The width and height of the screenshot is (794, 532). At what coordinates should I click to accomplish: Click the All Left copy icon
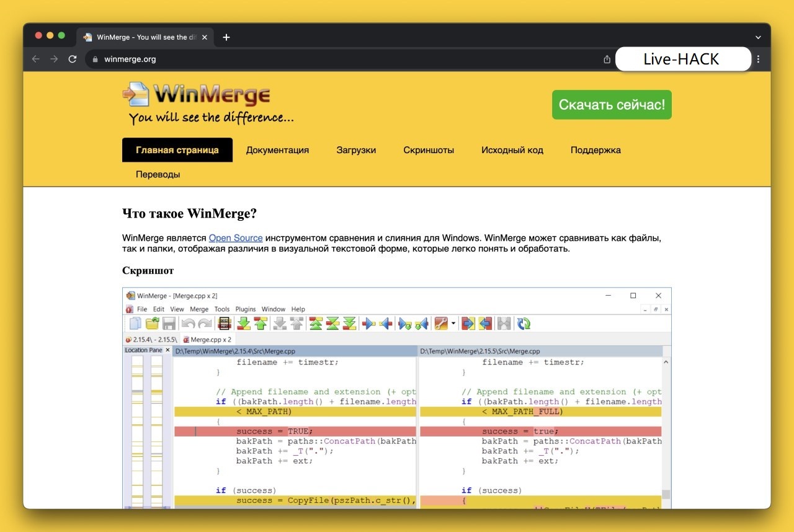tap(485, 324)
